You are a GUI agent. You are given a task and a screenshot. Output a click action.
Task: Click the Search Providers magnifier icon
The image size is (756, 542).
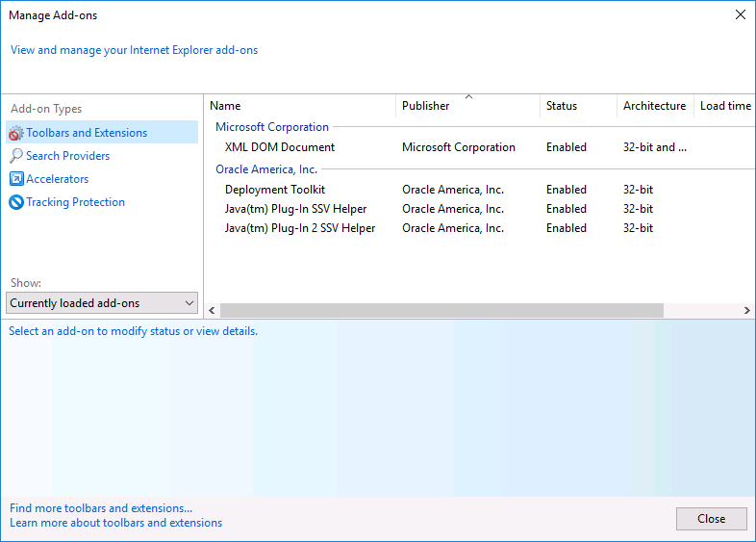pos(16,155)
